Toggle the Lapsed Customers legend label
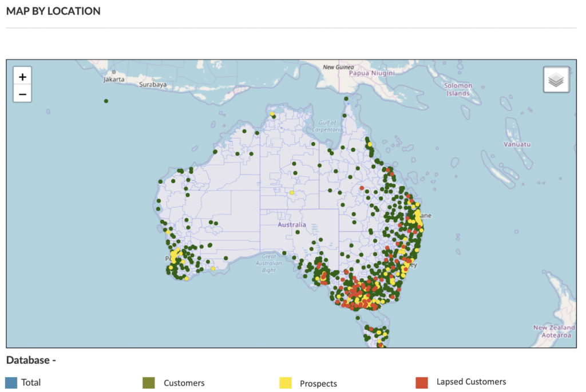Image resolution: width=586 pixels, height=392 pixels. (x=471, y=382)
